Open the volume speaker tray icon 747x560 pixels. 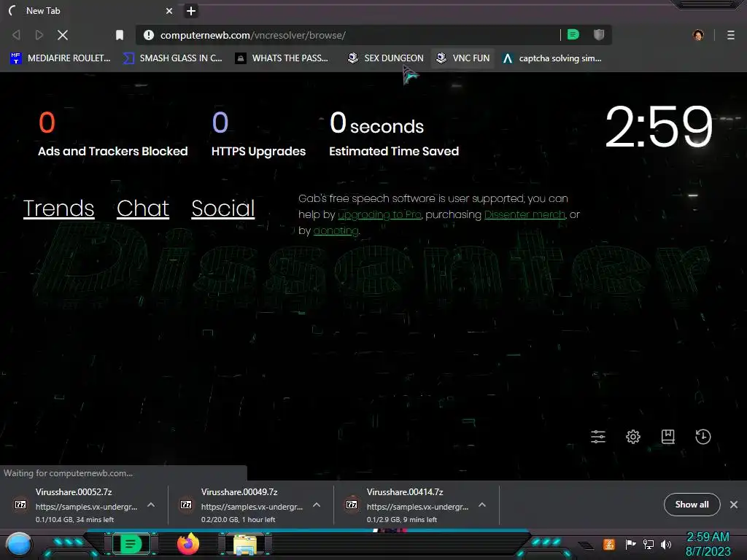(x=666, y=544)
